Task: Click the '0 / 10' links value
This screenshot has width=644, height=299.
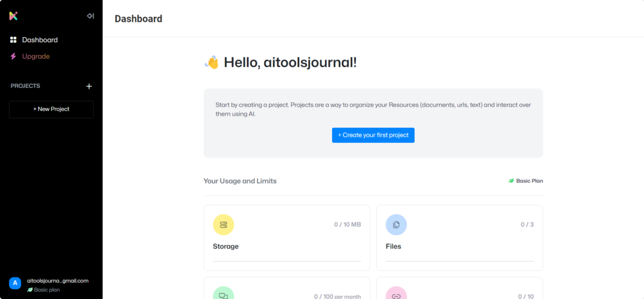Action: click(526, 296)
